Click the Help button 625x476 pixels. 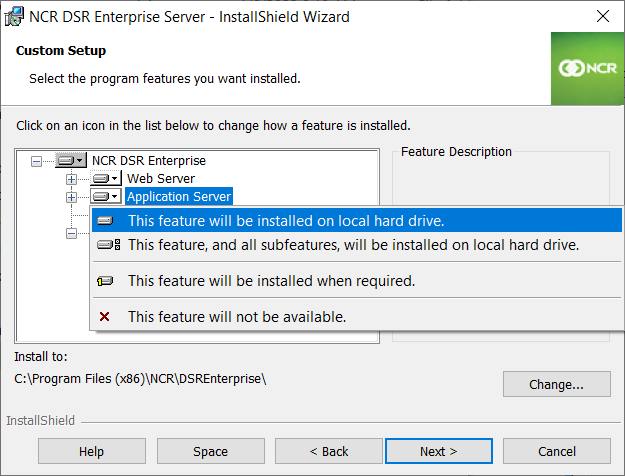tap(91, 451)
